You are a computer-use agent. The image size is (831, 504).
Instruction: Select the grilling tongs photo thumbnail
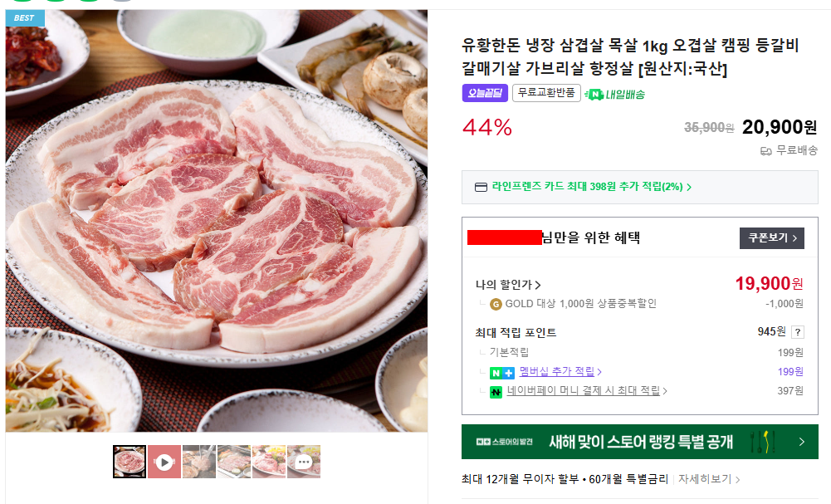click(199, 462)
